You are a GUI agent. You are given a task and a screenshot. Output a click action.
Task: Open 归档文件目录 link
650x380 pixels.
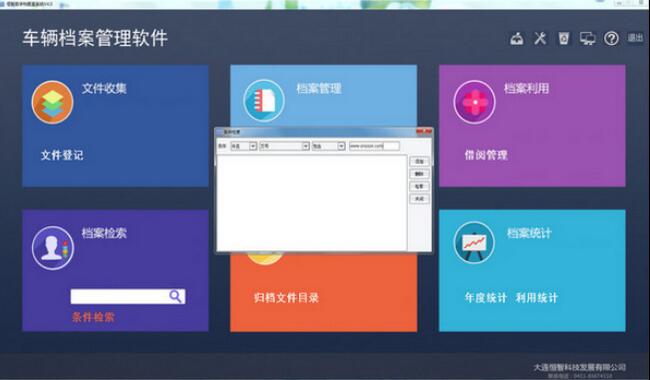pyautogui.click(x=286, y=298)
